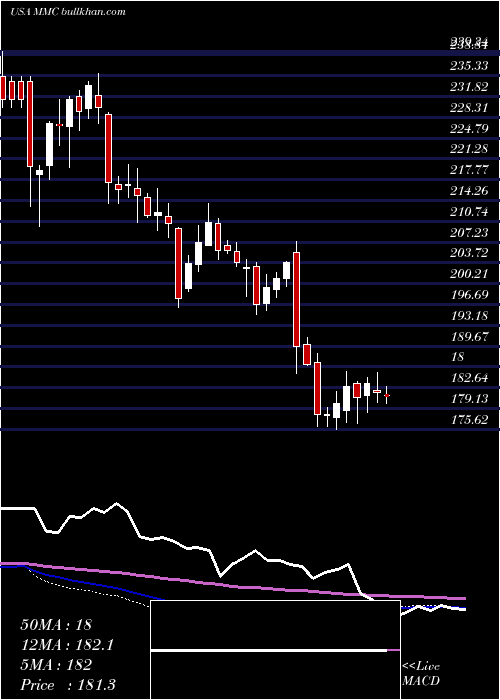The width and height of the screenshot is (500, 700).
Task: Click the '12MA : 182.1' readout
Action: tap(67, 645)
